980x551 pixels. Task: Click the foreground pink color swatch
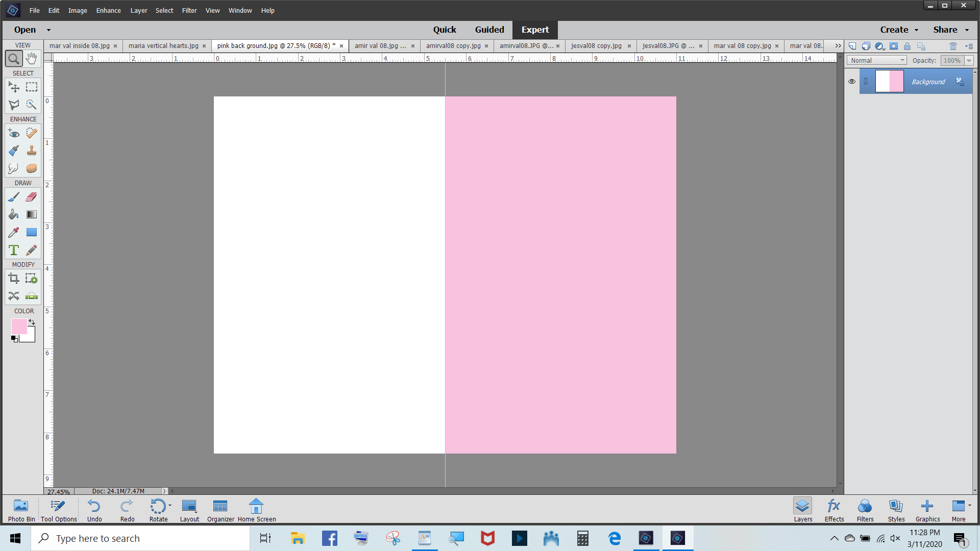point(18,327)
